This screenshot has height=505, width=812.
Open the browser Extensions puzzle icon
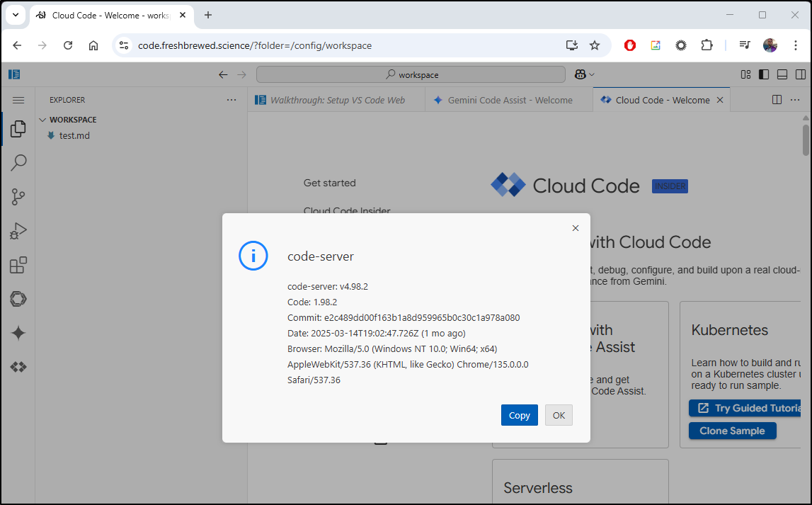(707, 45)
